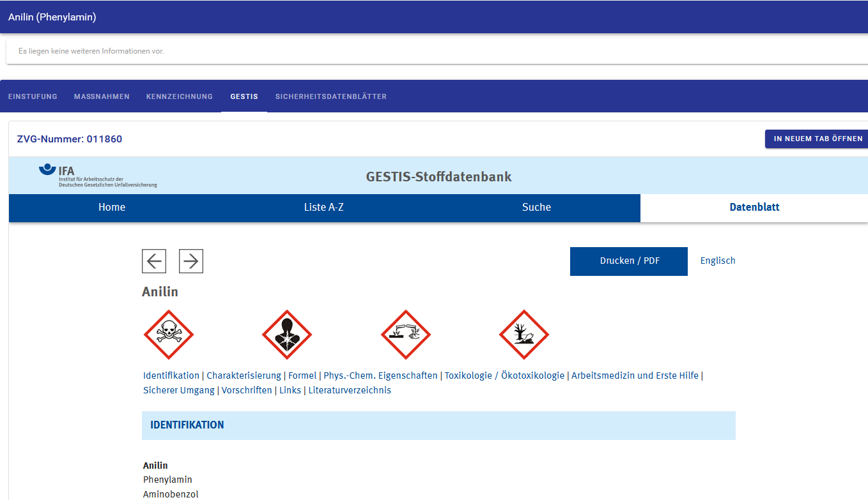This screenshot has width=868, height=500.
Task: Jump to Sicherer Umgang link
Action: 179,390
